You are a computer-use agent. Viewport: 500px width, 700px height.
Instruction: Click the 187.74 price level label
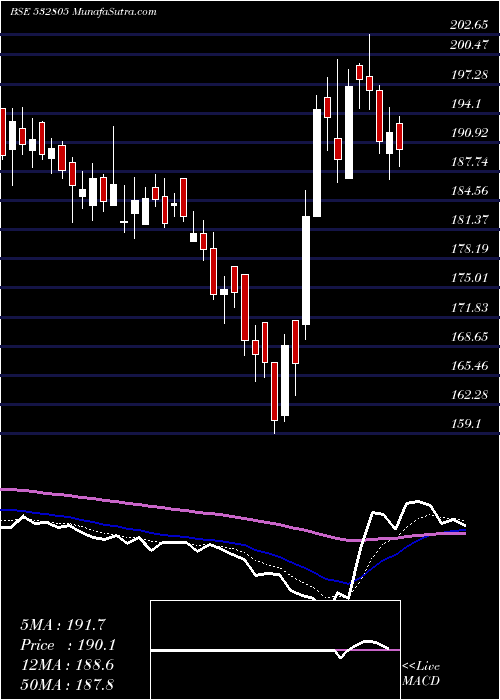click(x=469, y=162)
